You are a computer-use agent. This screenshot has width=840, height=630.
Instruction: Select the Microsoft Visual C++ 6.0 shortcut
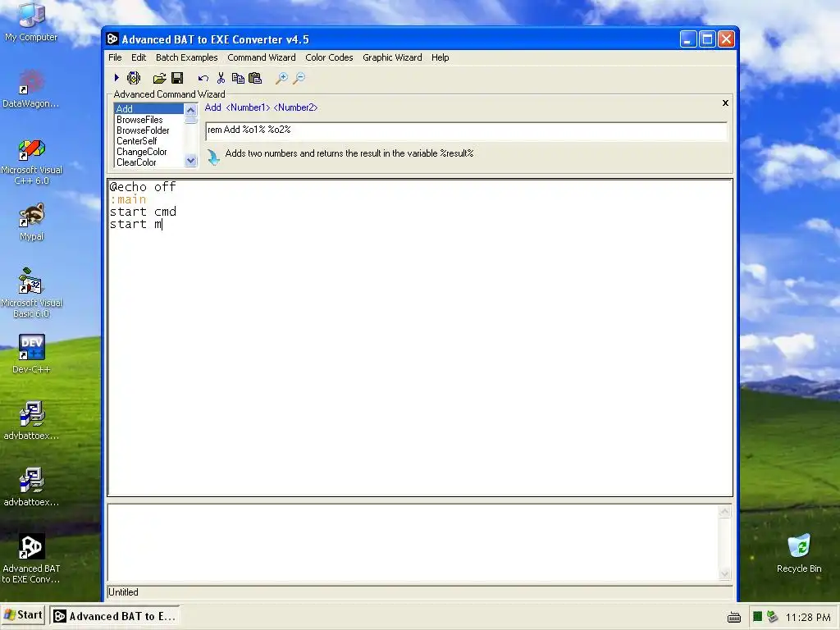(32, 162)
